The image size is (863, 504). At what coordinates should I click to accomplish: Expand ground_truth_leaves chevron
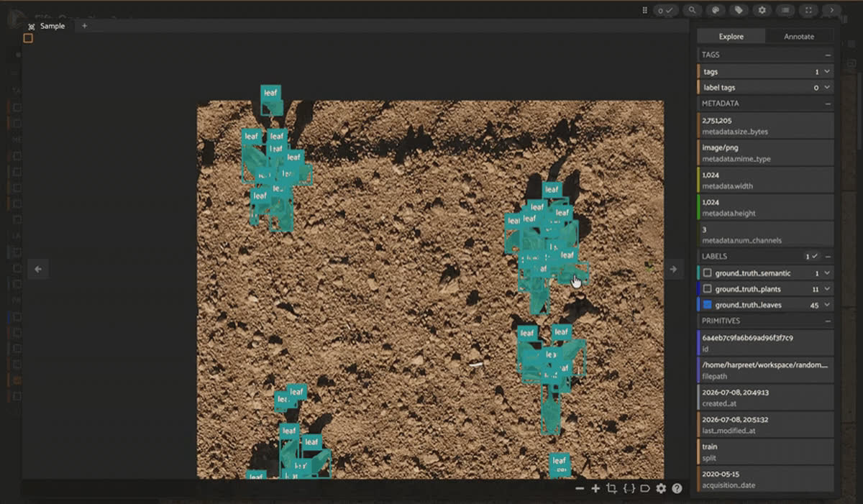point(827,305)
